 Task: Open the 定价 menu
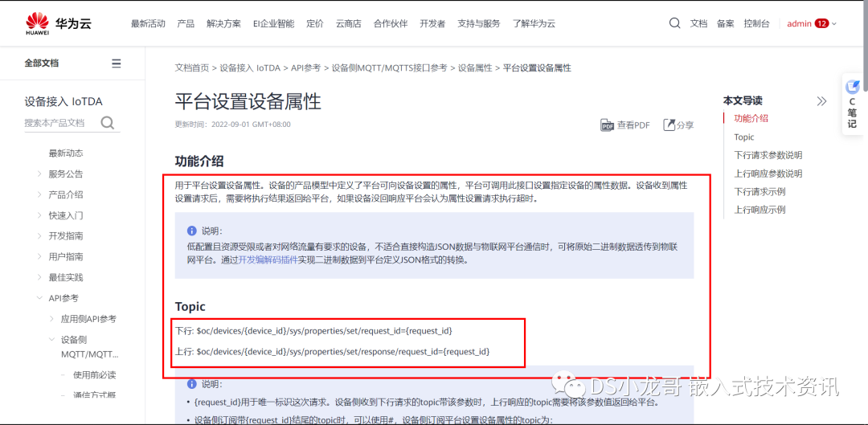pyautogui.click(x=315, y=24)
